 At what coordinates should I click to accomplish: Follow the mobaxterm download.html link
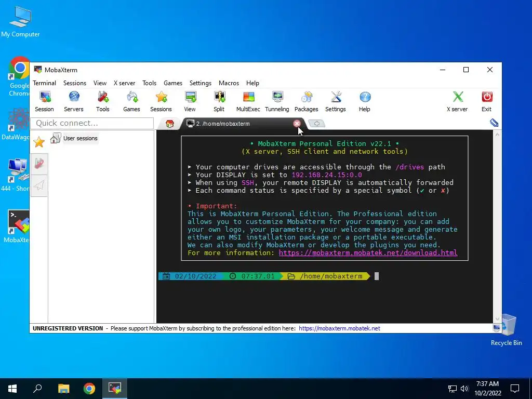(x=368, y=253)
